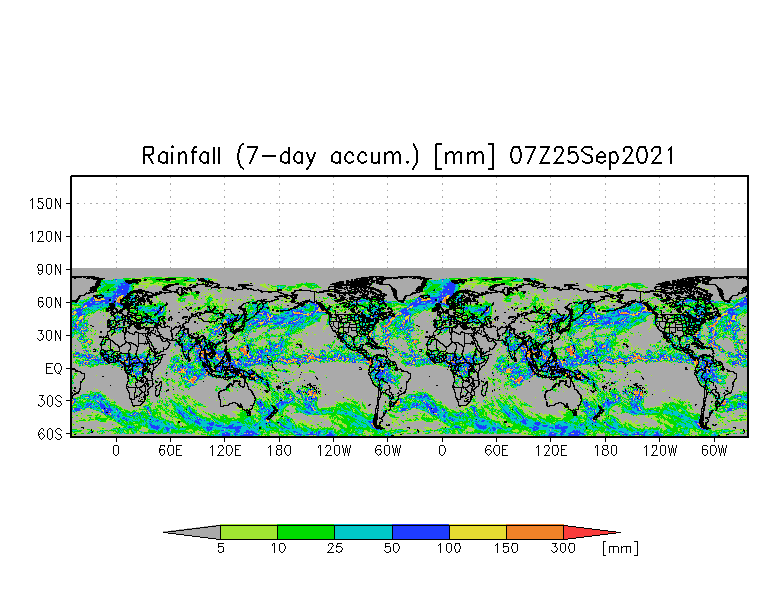Click the 90N latitude axis label
The height and width of the screenshot is (612, 784).
coord(50,270)
